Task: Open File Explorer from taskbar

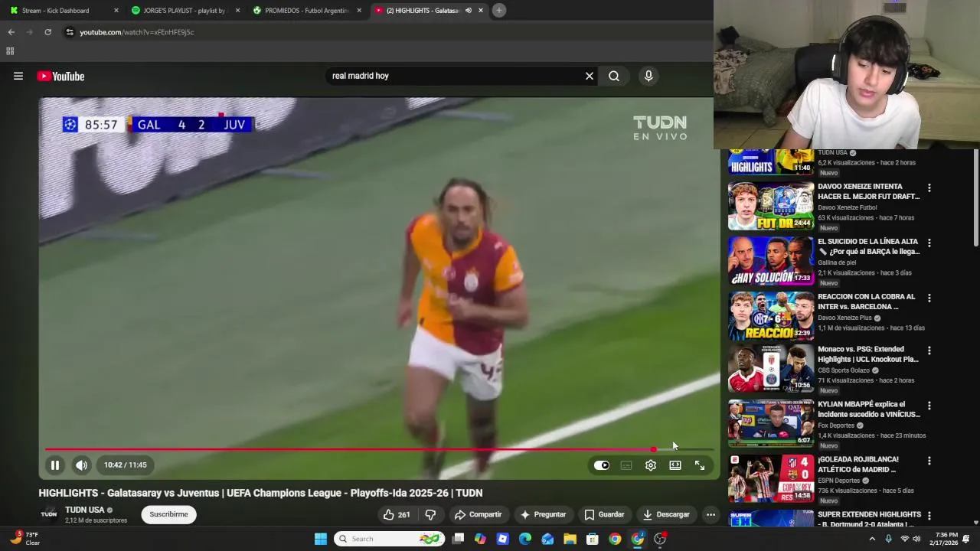Action: (570, 539)
